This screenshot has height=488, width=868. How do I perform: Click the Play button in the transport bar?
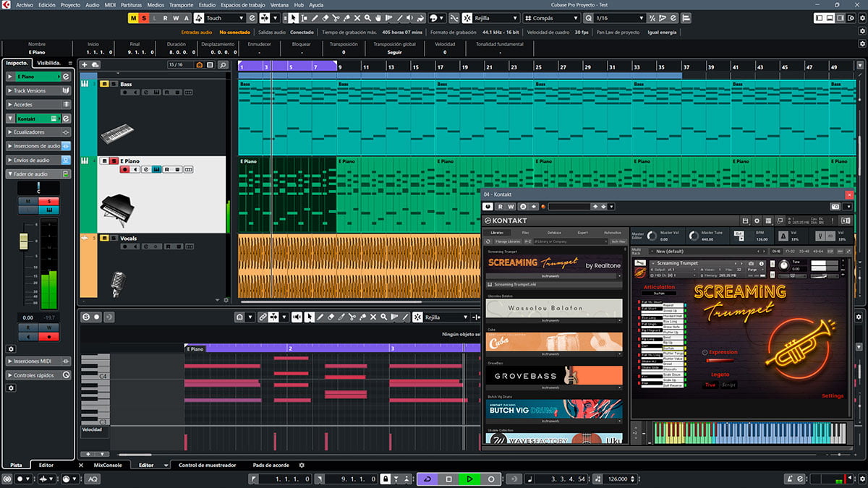point(469,479)
